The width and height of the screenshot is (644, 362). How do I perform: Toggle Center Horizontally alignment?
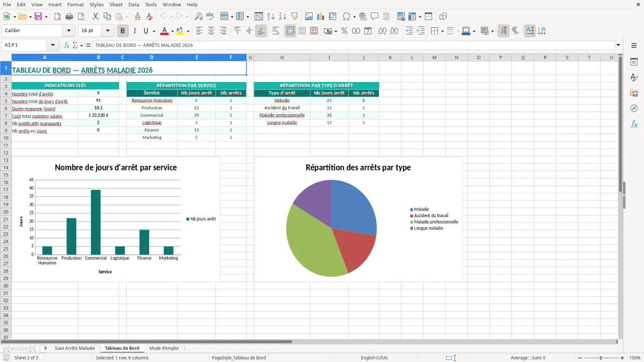click(211, 31)
